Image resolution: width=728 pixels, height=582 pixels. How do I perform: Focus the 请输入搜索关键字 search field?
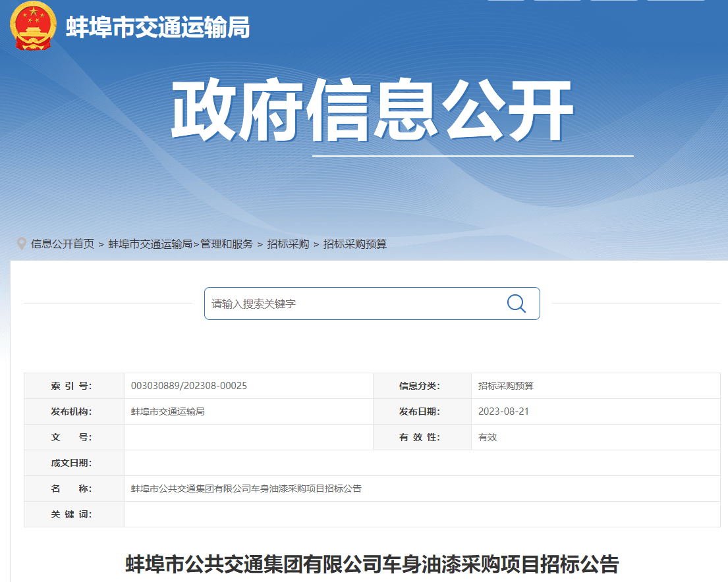352,304
